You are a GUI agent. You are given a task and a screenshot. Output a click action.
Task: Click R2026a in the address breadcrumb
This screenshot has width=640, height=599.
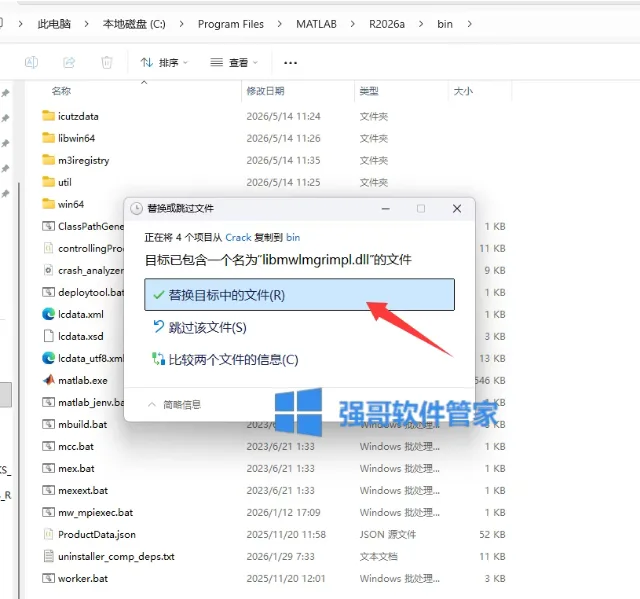(x=387, y=24)
